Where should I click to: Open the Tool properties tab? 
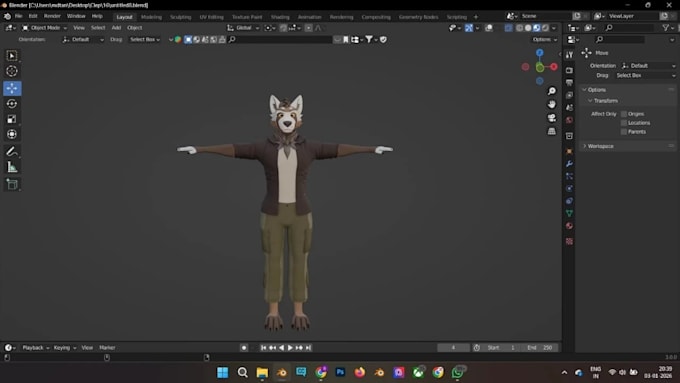569,54
